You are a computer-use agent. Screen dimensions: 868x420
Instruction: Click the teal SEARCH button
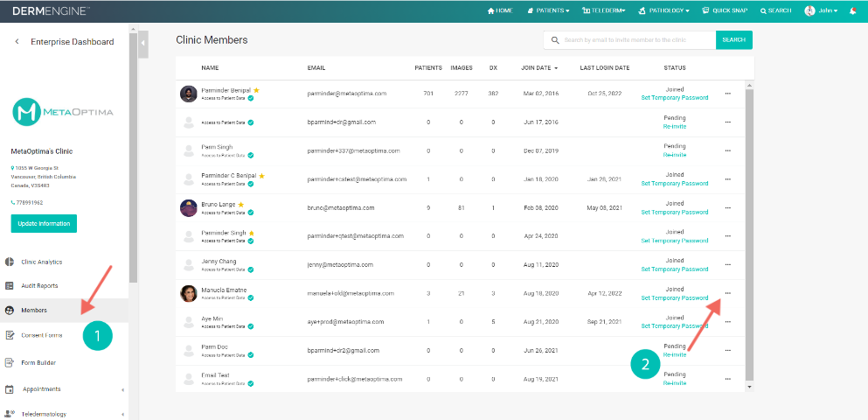coord(734,40)
